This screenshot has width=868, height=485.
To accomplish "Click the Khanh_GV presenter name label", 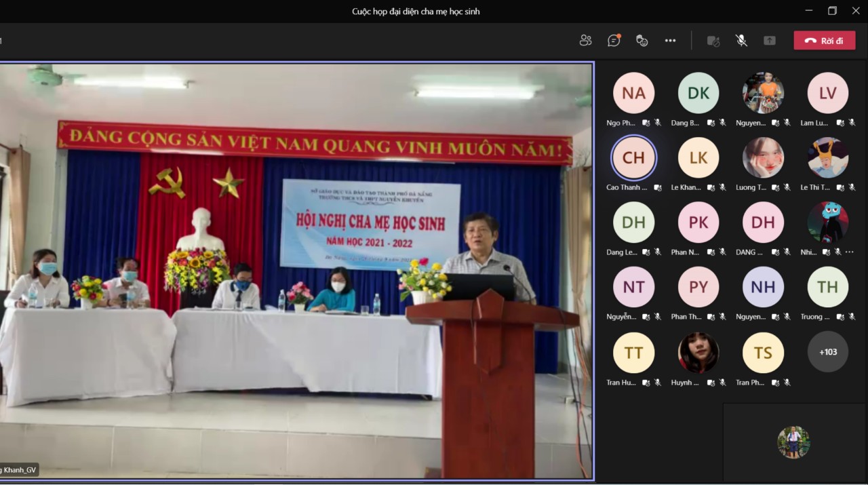I will [19, 470].
